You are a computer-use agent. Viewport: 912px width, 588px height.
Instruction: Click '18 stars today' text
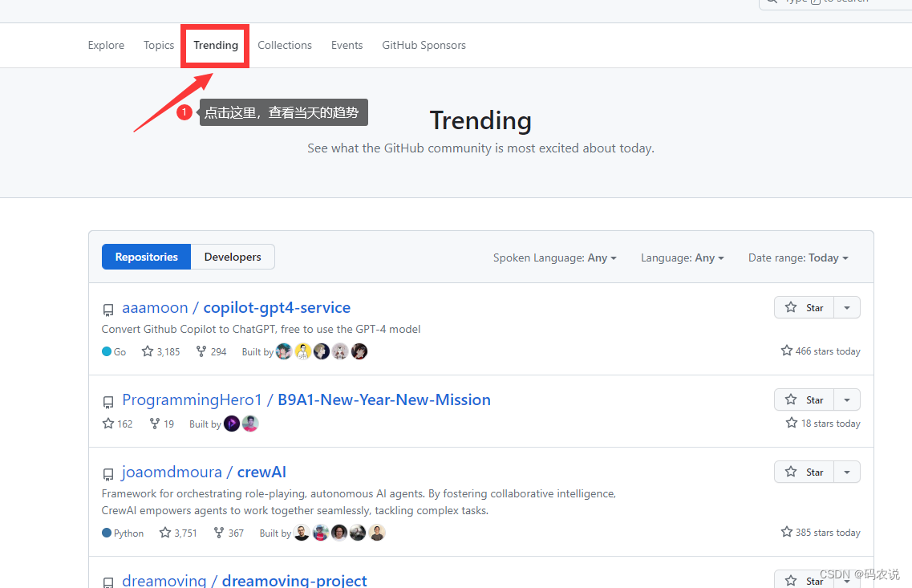(830, 424)
